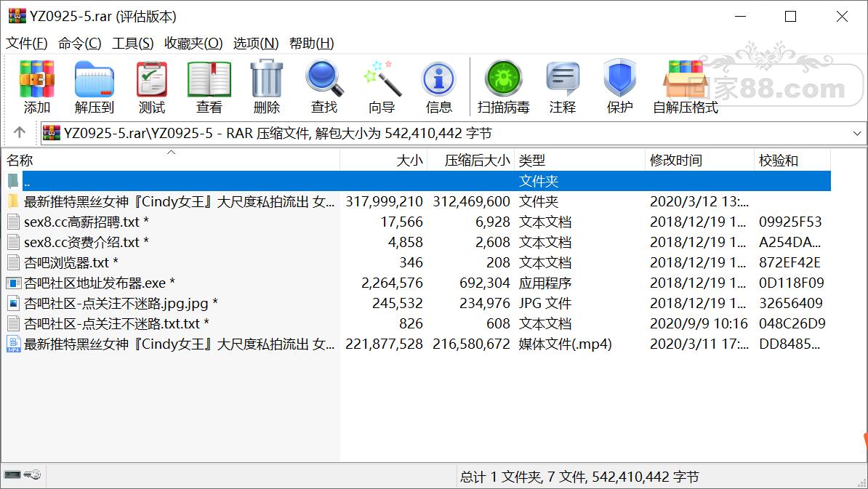
Task: Click packed size value 6,928
Action: click(493, 222)
